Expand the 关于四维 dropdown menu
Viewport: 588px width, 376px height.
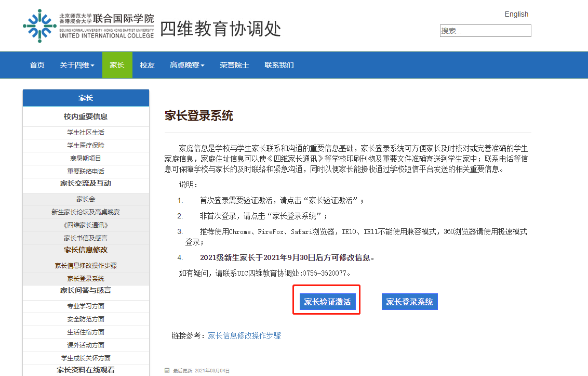click(77, 65)
